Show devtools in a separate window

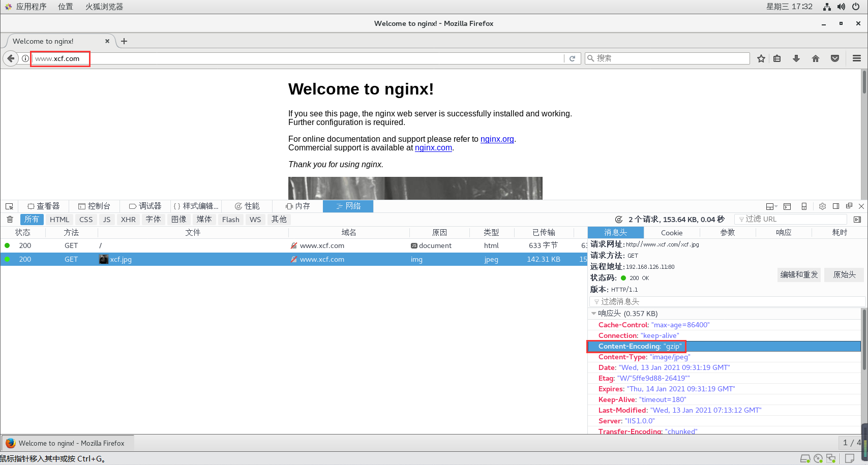click(849, 206)
